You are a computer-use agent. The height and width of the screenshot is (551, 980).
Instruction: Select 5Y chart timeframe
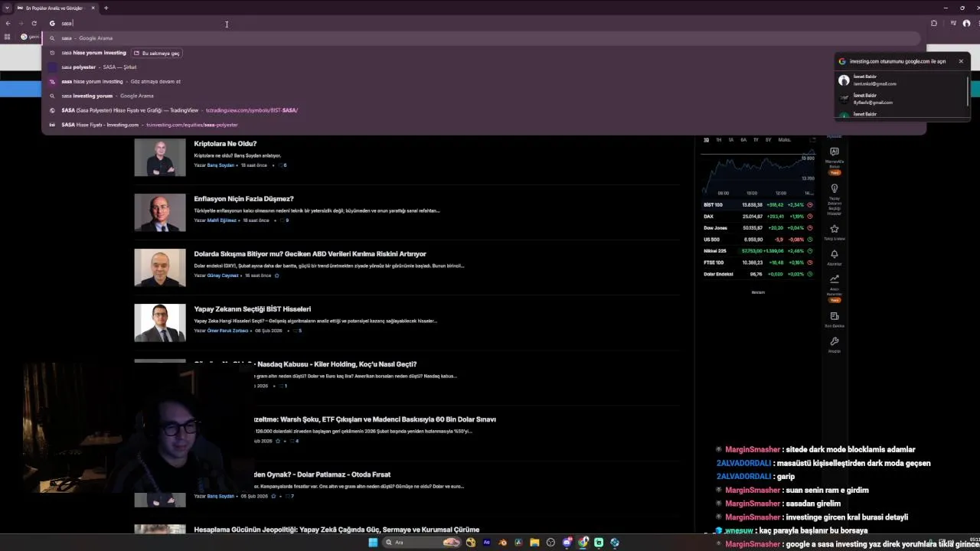769,140
